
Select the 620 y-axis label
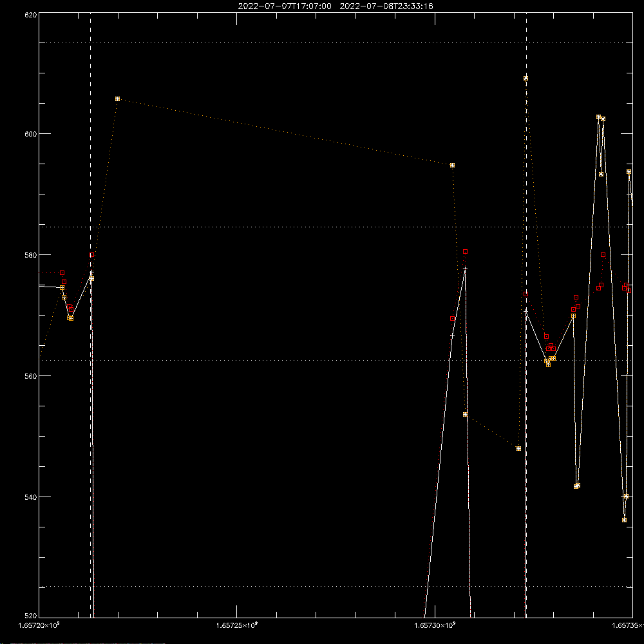pyautogui.click(x=31, y=15)
